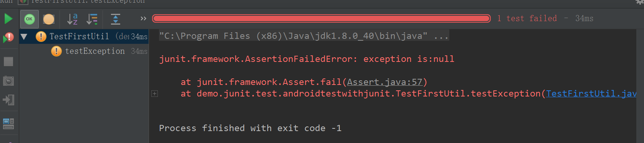The image size is (644, 143).
Task: Collapse the TestFirstUtil tree node
Action: point(24,37)
